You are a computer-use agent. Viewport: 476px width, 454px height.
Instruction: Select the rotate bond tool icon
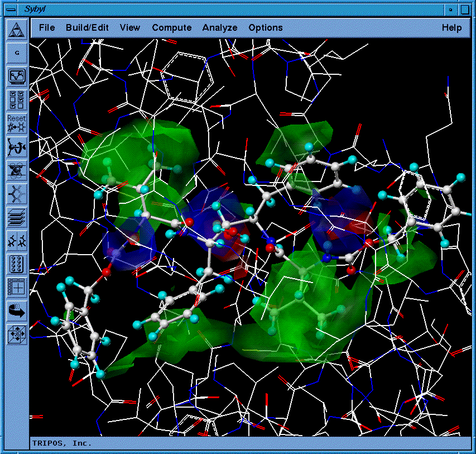17,147
